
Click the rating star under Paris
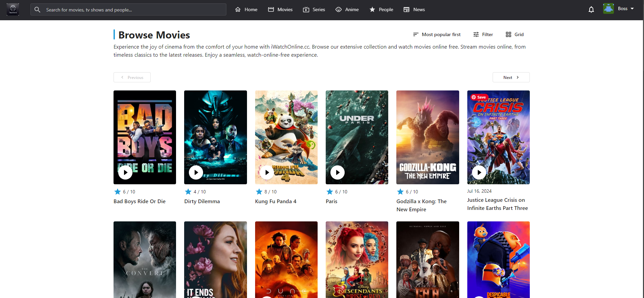click(x=330, y=192)
